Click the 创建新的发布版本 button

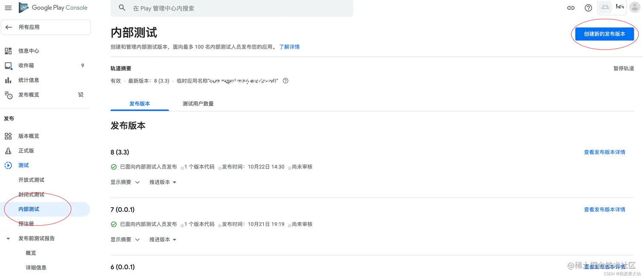click(x=604, y=34)
